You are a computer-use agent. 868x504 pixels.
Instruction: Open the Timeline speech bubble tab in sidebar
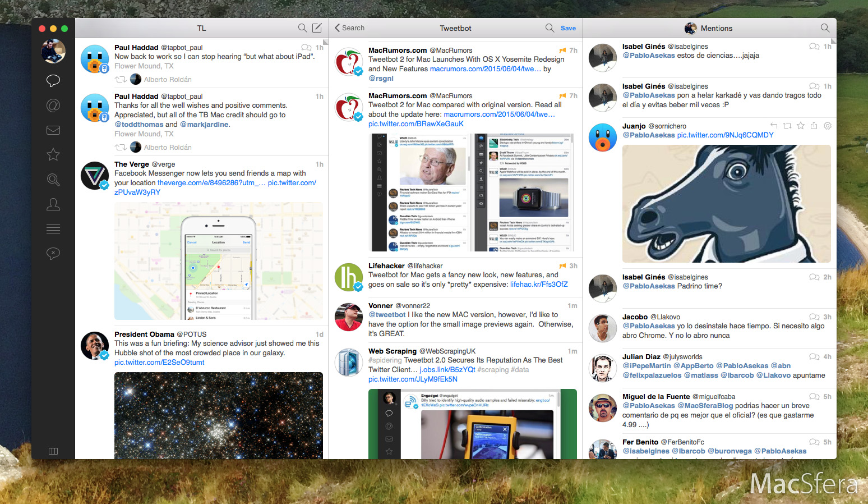coord(53,81)
